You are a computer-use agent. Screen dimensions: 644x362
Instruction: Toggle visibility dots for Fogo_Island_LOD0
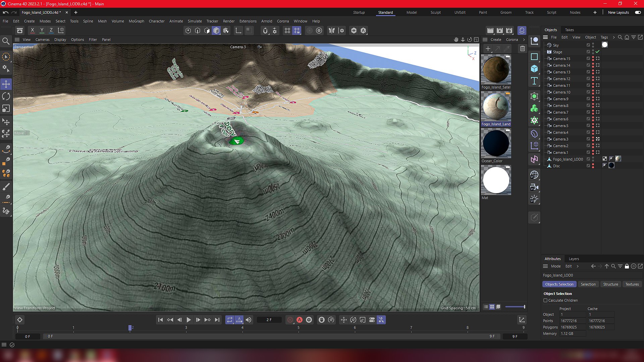click(x=593, y=159)
